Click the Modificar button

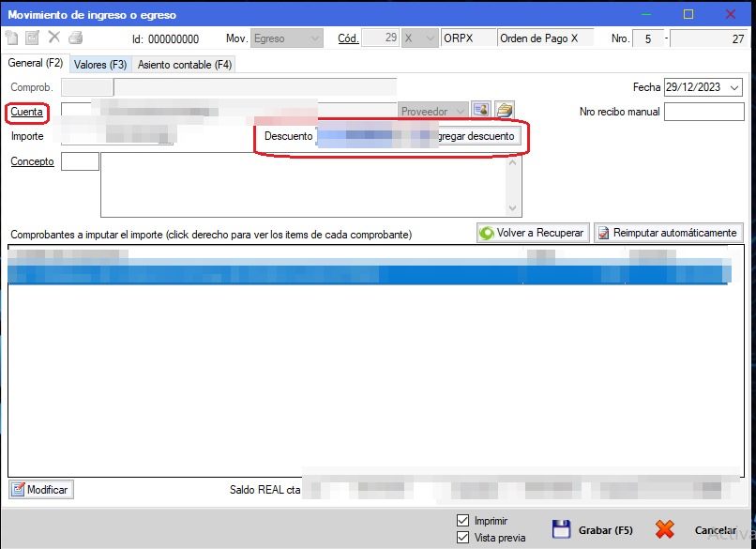(x=41, y=490)
